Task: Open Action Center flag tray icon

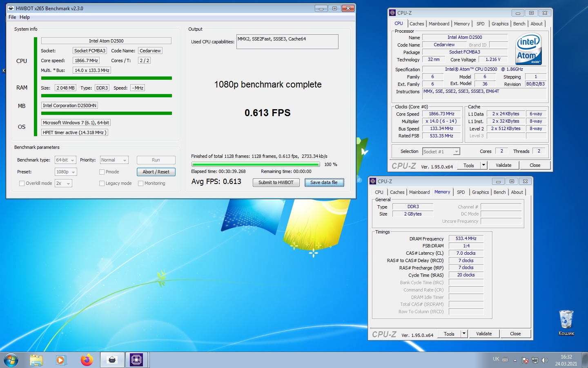Action: click(525, 360)
